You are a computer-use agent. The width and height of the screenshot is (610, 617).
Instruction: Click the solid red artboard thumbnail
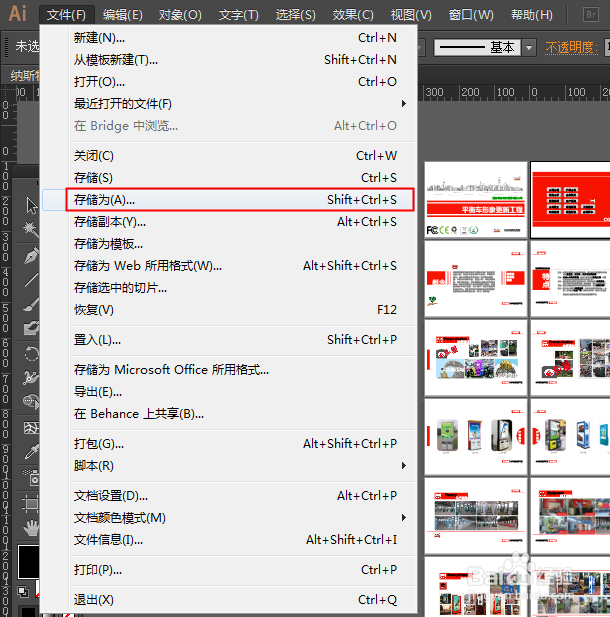[570, 200]
